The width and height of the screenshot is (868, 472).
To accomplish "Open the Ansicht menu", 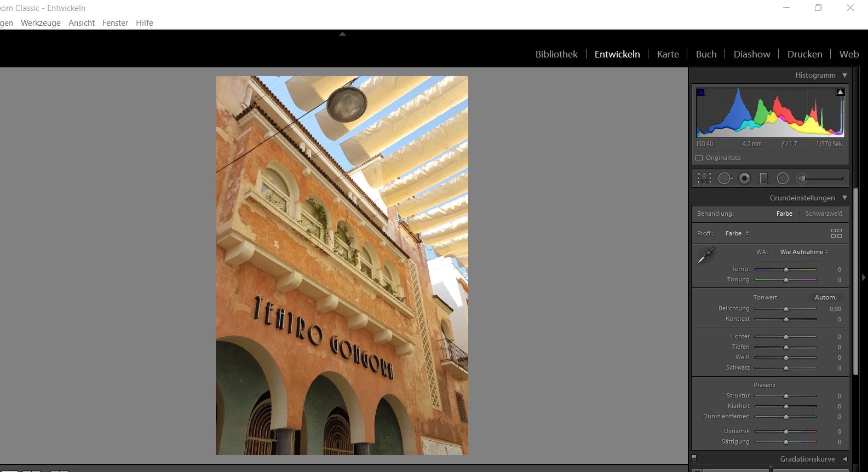I will click(82, 23).
